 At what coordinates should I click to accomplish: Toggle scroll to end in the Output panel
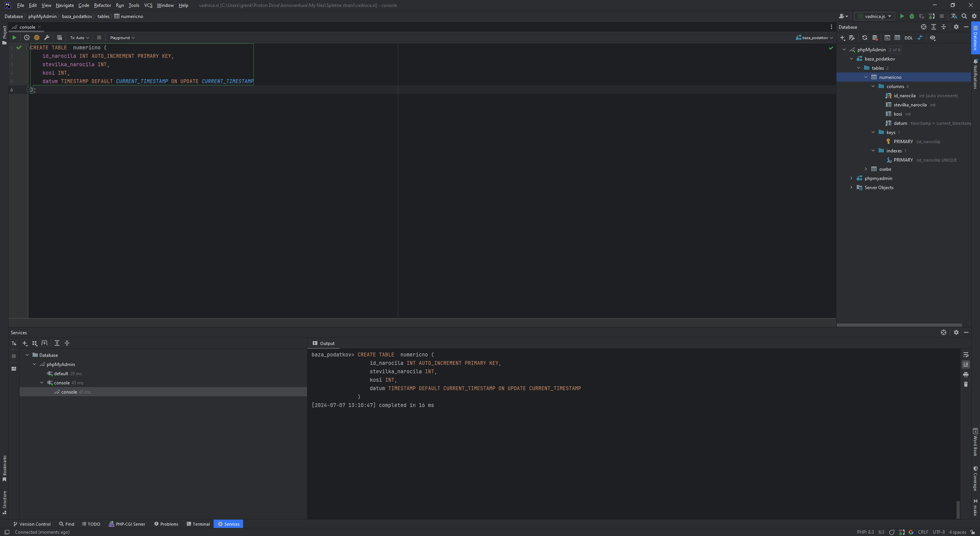[966, 364]
